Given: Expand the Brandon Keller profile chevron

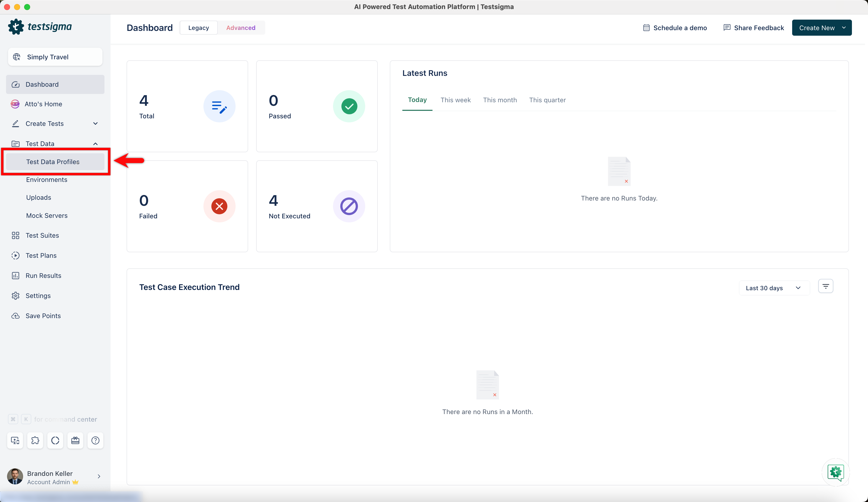Looking at the screenshot, I should (x=99, y=477).
